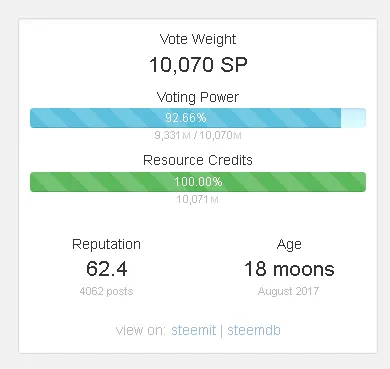Click the 9,331 M / 10,070 M mana text
This screenshot has width=390, height=369.
(198, 135)
